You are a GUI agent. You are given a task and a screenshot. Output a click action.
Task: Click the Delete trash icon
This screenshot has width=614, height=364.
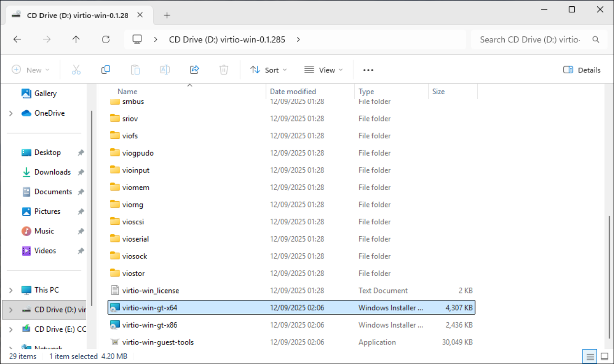(x=224, y=70)
